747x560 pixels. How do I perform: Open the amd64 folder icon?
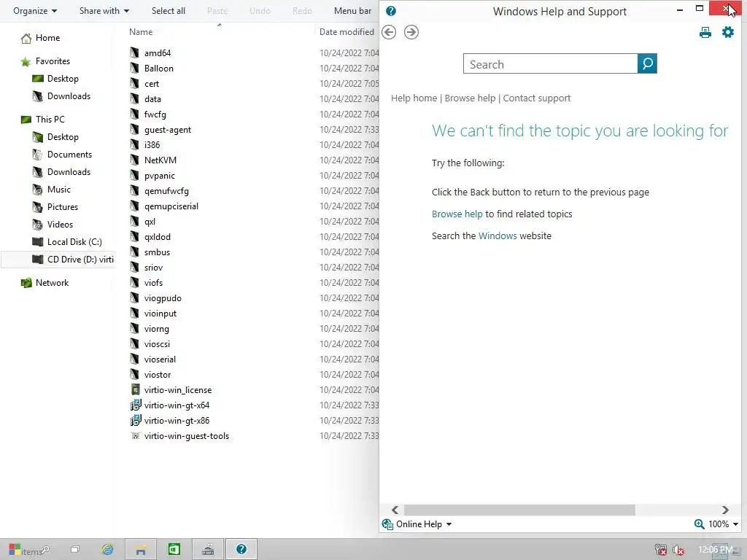pos(135,52)
